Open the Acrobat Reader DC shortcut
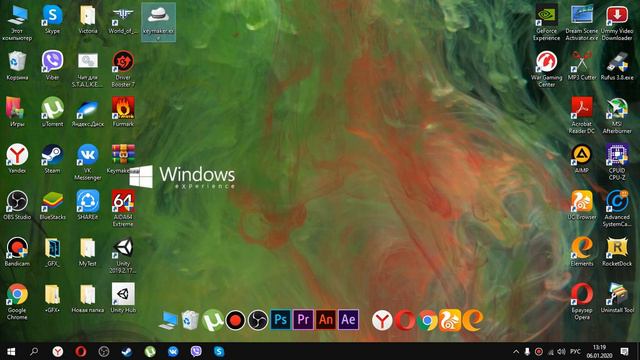640x360 pixels. (582, 116)
